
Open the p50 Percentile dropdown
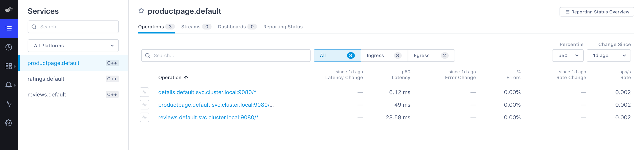point(568,55)
